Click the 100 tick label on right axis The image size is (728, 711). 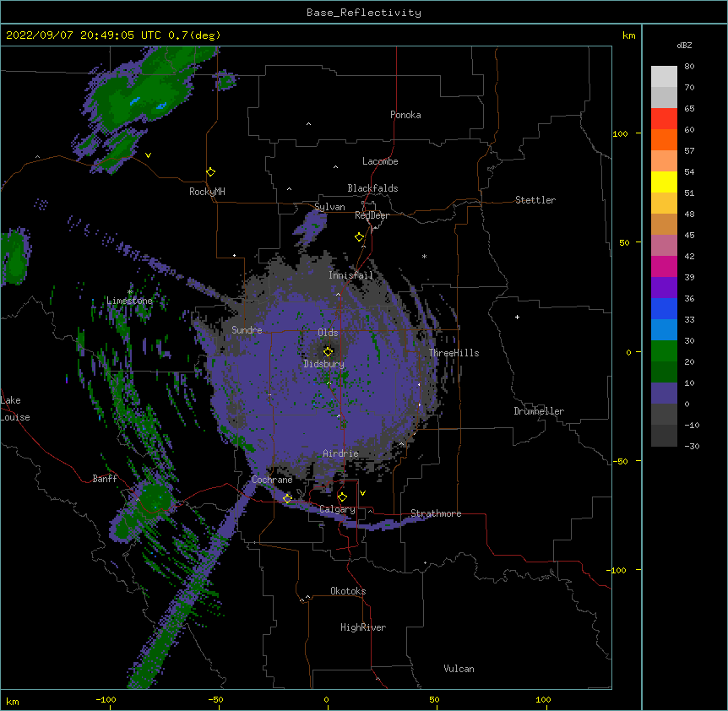[x=620, y=133]
